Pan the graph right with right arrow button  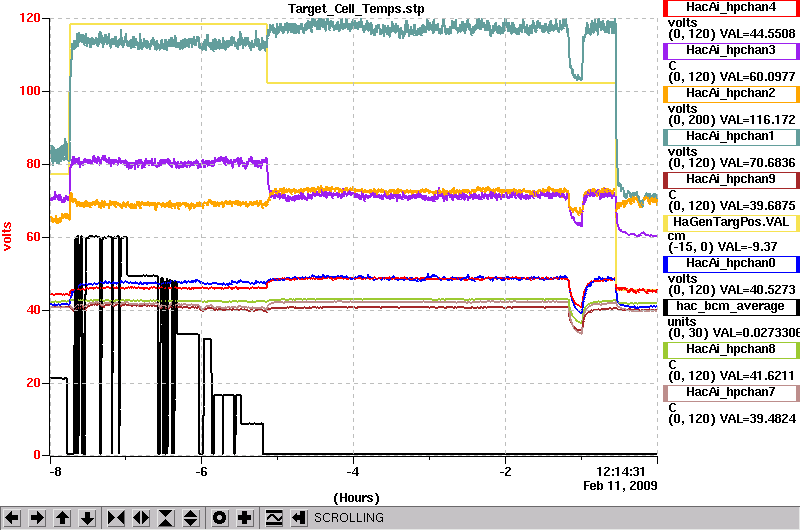click(x=37, y=518)
